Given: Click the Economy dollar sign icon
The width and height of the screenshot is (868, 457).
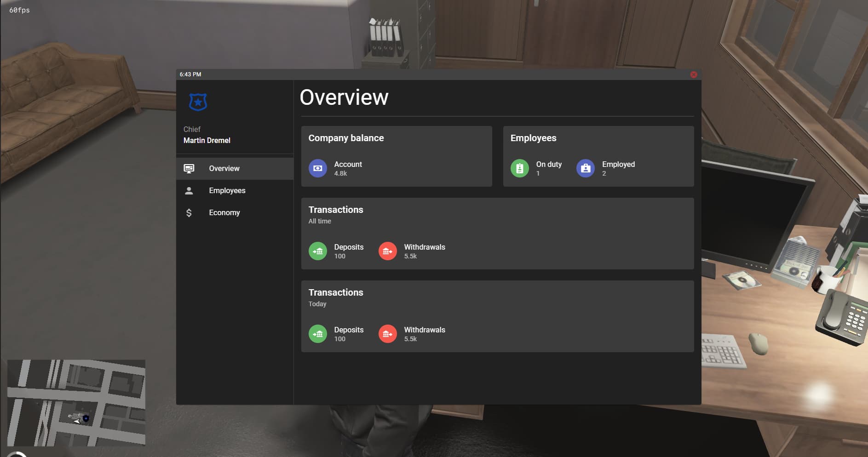Looking at the screenshot, I should pos(189,212).
